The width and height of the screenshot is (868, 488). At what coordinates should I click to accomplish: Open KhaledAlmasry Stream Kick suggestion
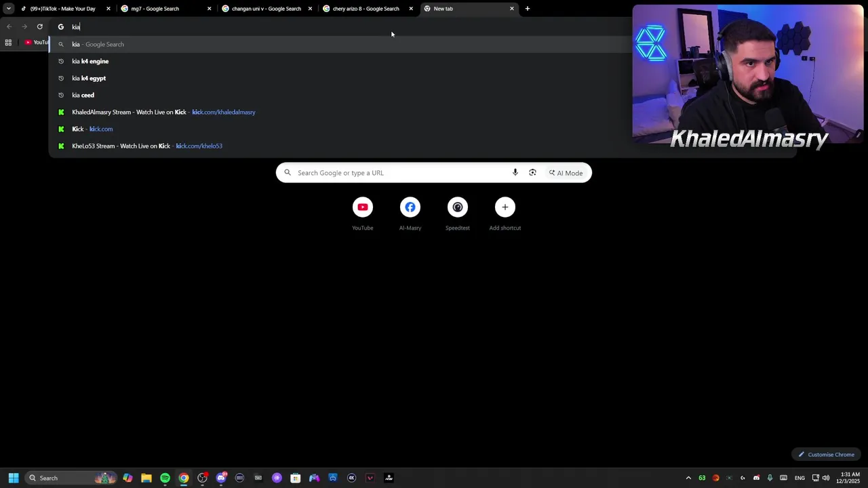coord(422,112)
